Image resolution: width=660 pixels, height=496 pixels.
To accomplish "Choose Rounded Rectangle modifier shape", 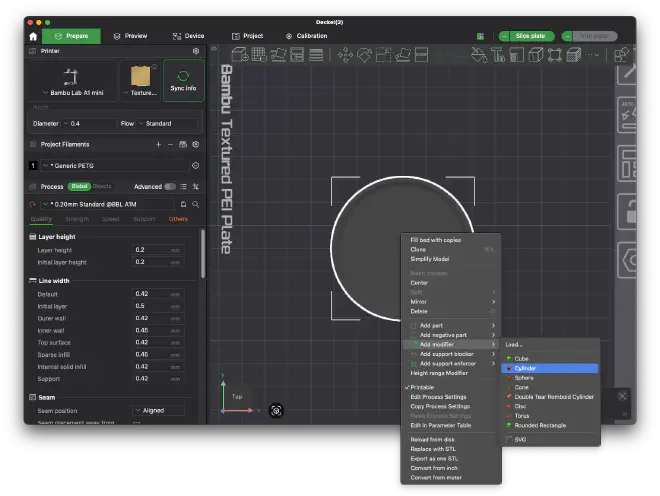I will point(550,426).
